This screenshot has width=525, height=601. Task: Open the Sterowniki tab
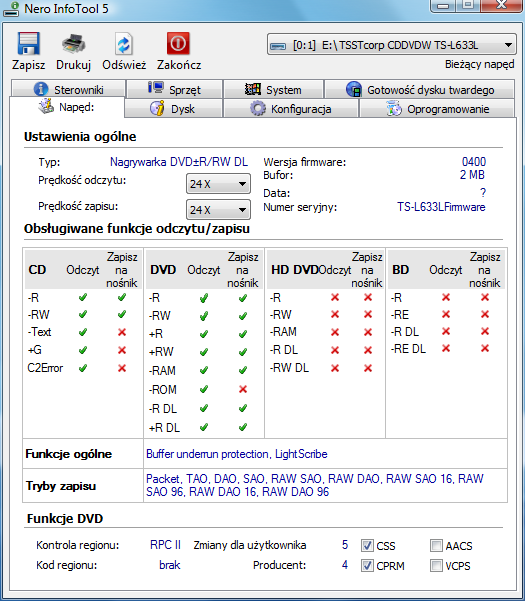point(68,89)
